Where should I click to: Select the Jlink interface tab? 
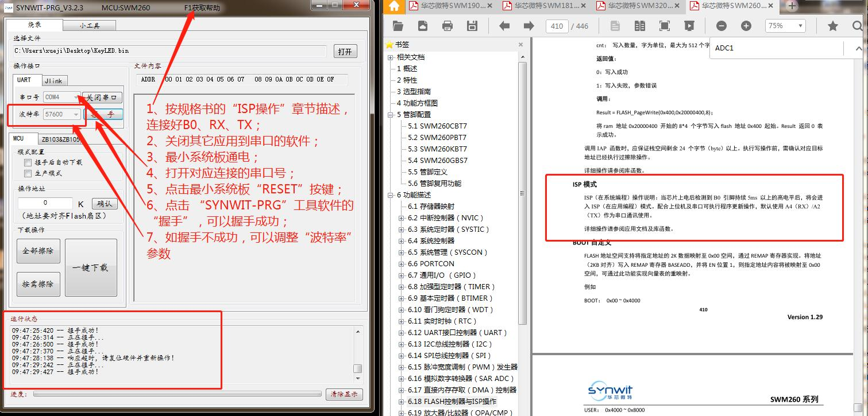(x=53, y=81)
